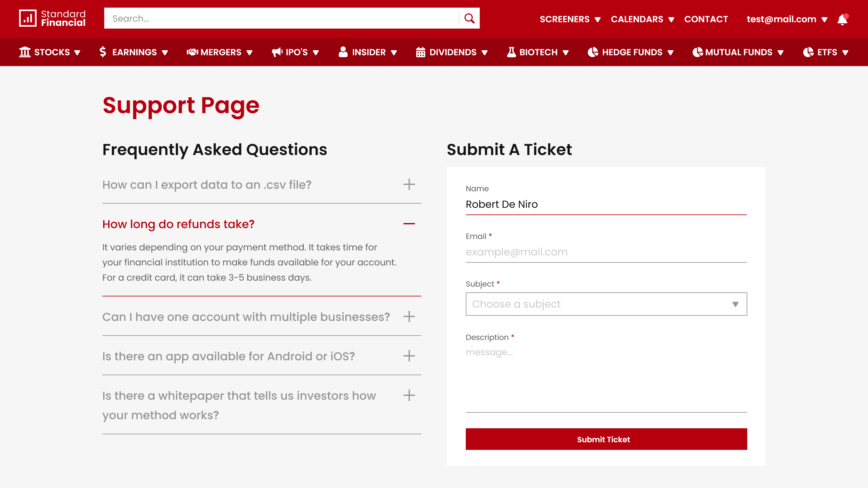The image size is (868, 488).
Task: Click the Stocks bank building icon
Action: click(x=25, y=52)
